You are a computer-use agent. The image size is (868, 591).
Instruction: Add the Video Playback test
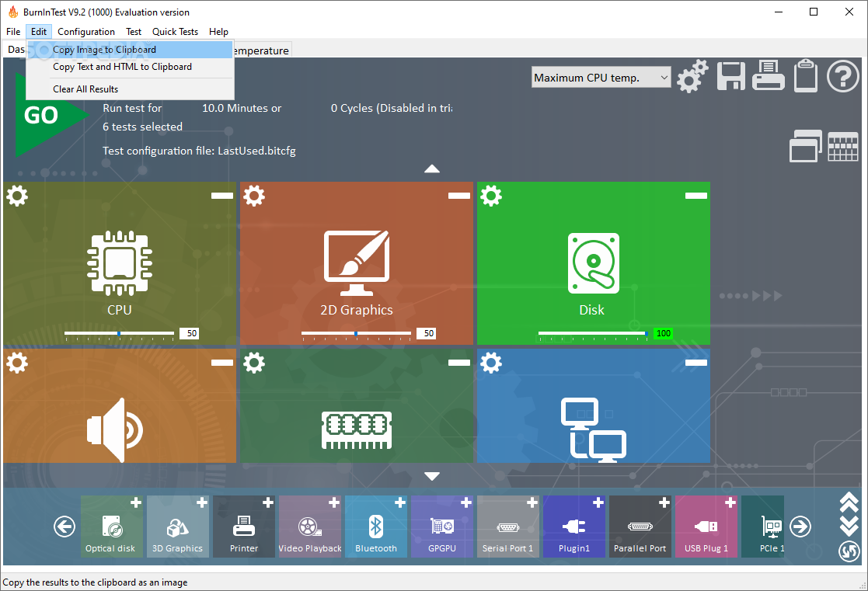[334, 502]
